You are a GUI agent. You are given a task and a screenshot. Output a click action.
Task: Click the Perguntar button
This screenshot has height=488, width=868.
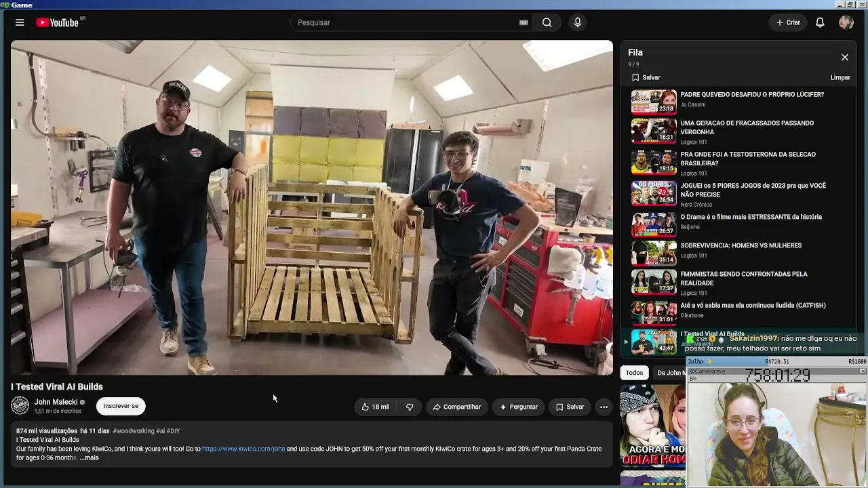(x=519, y=407)
